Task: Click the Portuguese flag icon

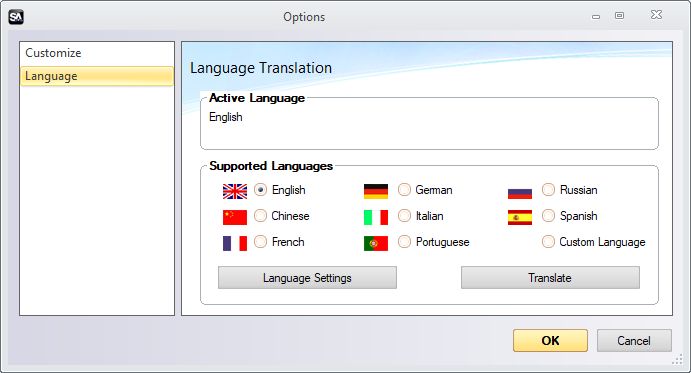Action: [x=375, y=243]
